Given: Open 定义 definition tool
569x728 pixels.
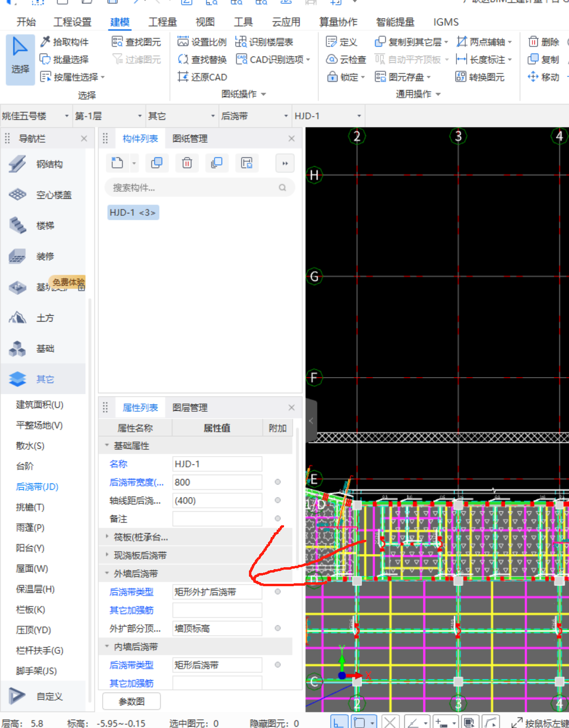Looking at the screenshot, I should [x=341, y=42].
